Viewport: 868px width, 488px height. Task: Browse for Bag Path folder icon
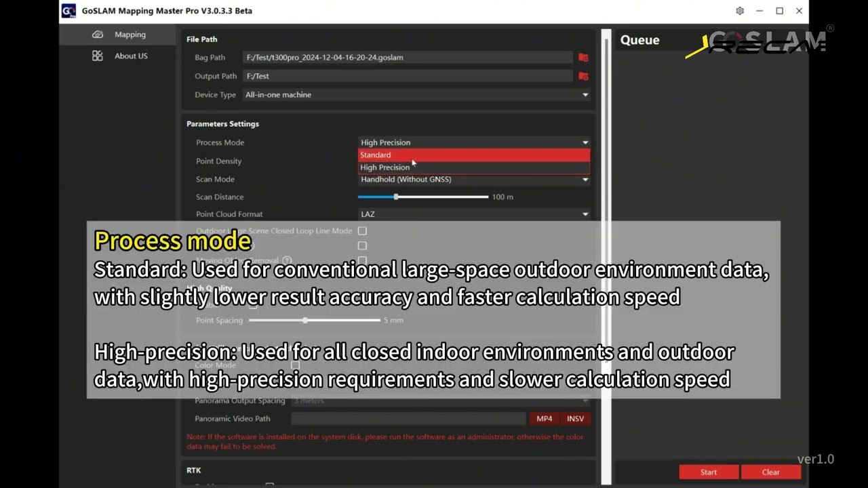[x=583, y=58]
